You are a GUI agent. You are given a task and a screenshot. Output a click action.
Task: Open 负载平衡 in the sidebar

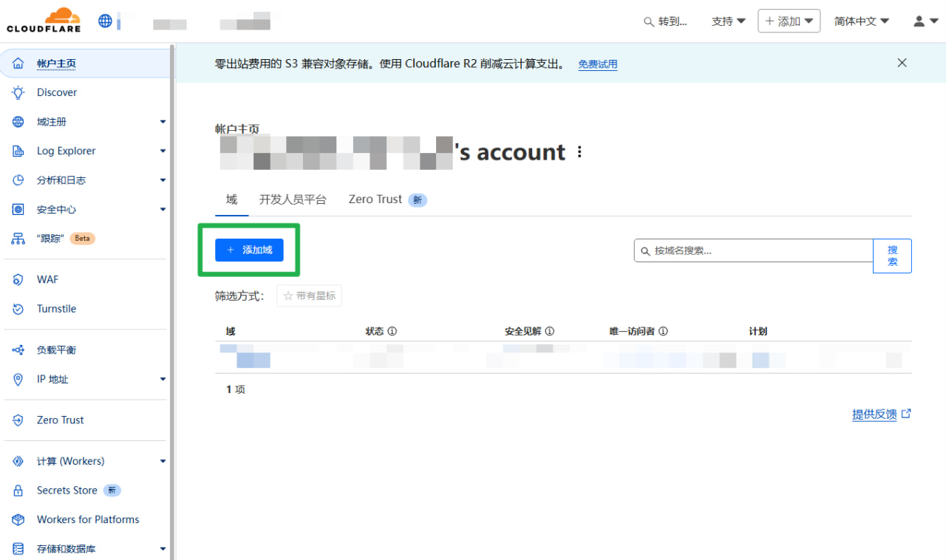[x=56, y=350]
